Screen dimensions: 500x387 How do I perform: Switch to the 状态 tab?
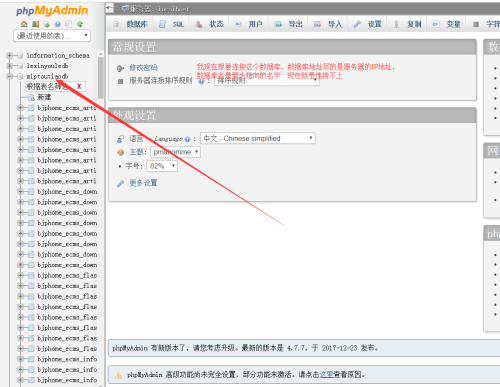pos(209,24)
